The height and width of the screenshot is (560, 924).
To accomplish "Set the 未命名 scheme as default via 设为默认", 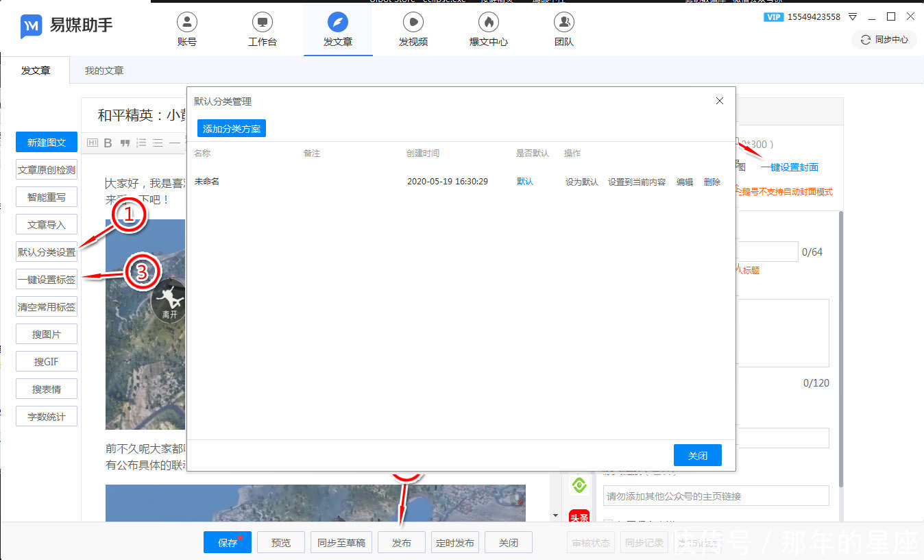I will point(581,182).
